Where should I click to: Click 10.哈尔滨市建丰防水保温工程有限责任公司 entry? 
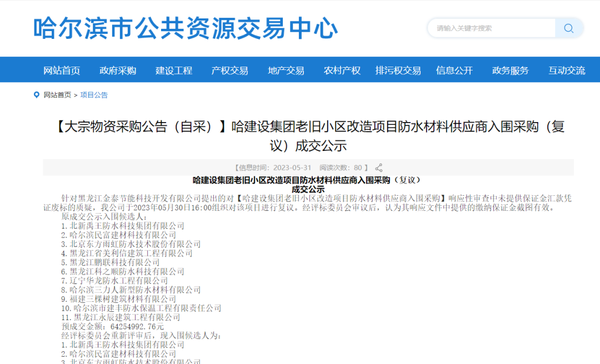tap(141, 308)
